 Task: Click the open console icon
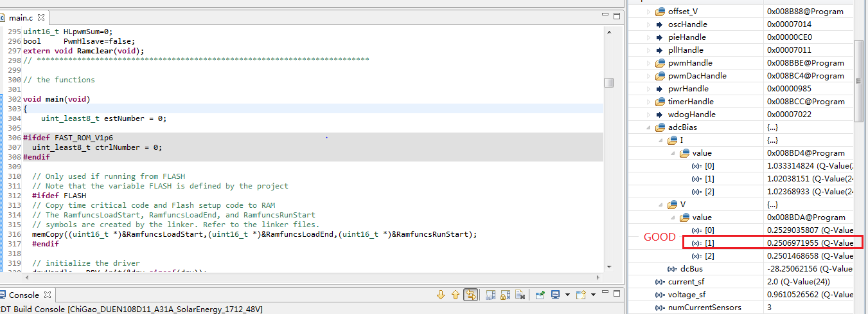tap(581, 295)
